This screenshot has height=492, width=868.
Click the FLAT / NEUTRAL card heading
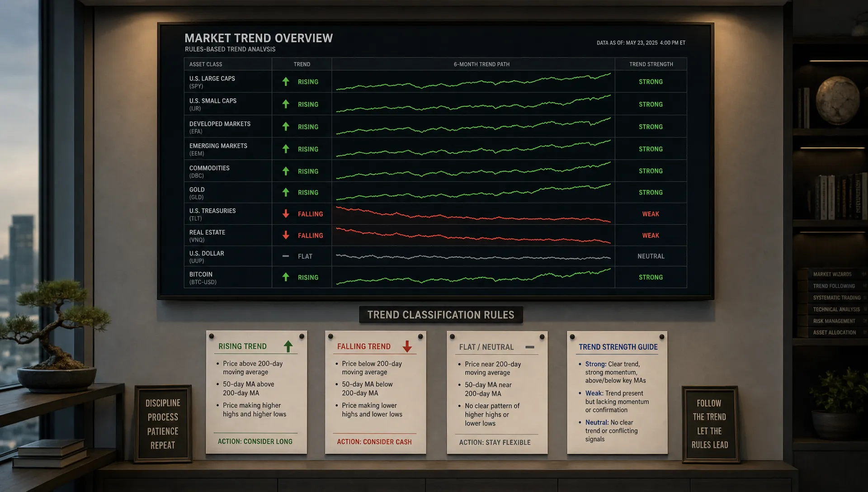point(486,347)
